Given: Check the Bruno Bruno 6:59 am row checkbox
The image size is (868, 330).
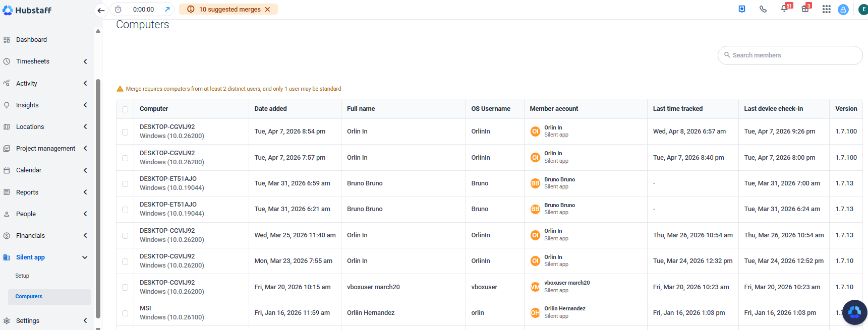Looking at the screenshot, I should tap(125, 184).
